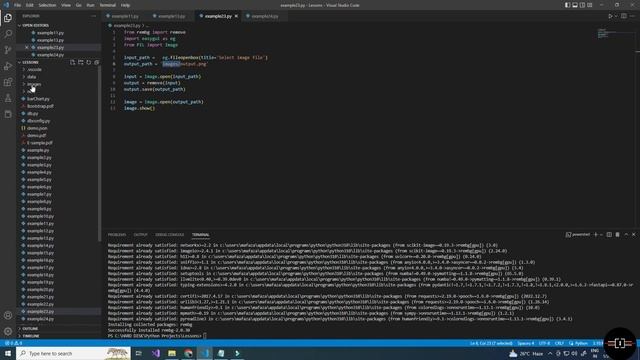Open the Selection menu

47,5
